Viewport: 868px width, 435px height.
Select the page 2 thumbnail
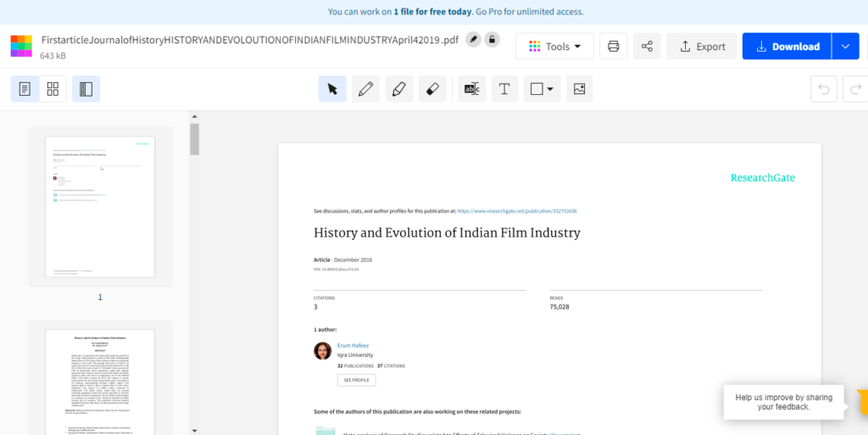(x=100, y=376)
